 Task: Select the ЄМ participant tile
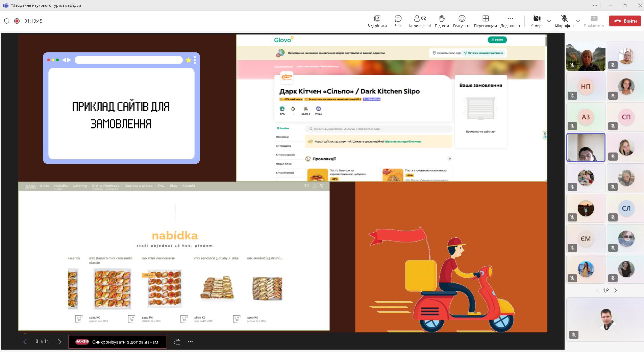586,239
